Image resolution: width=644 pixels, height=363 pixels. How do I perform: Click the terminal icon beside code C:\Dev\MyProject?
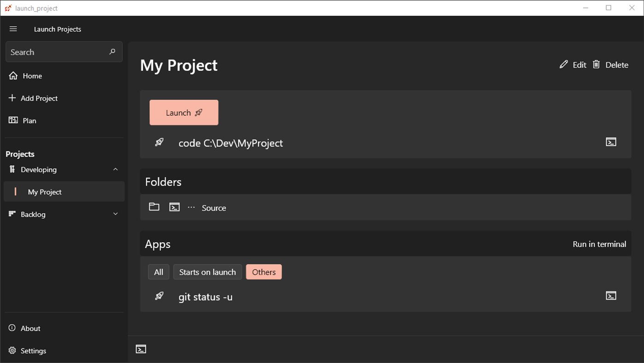(611, 142)
